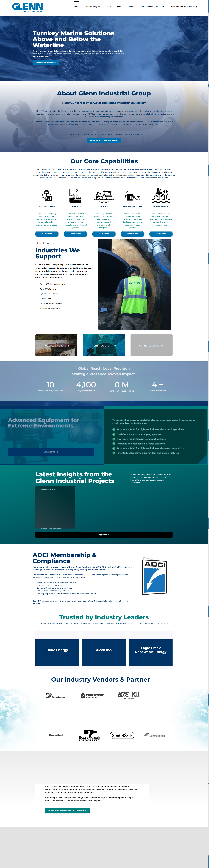The image size is (209, 868).
Task: Click the Safe Man-Hours logged counter
Action: pyautogui.click(x=122, y=386)
